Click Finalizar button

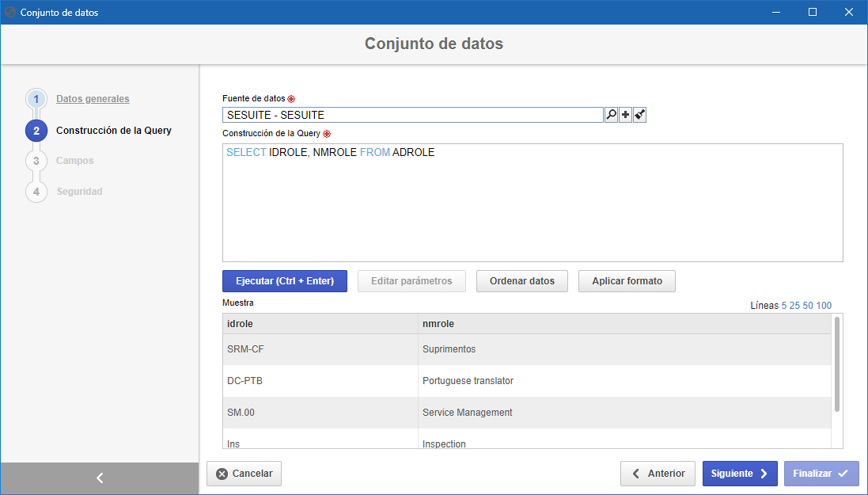pos(821,474)
